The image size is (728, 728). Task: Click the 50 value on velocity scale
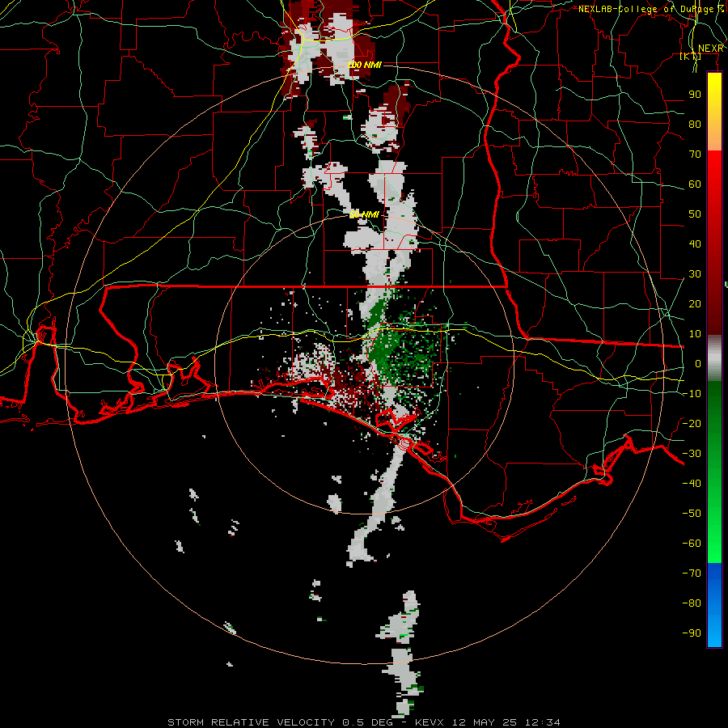coord(695,214)
